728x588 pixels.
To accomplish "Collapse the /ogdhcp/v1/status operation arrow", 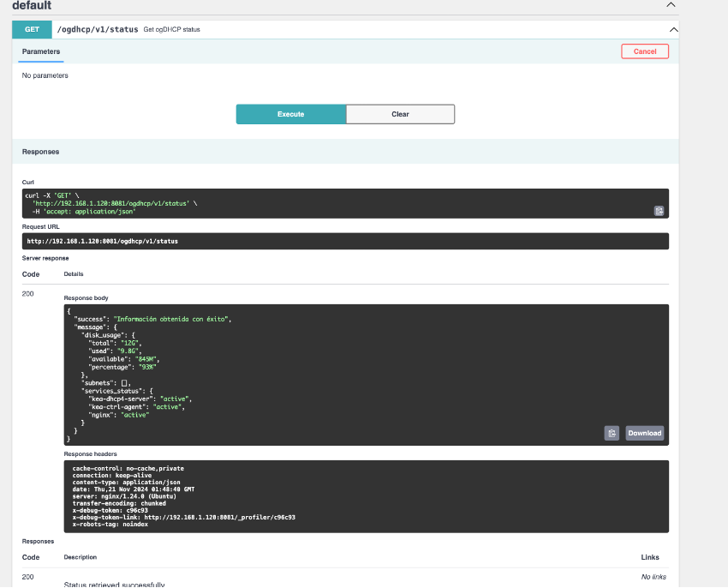I will click(673, 29).
